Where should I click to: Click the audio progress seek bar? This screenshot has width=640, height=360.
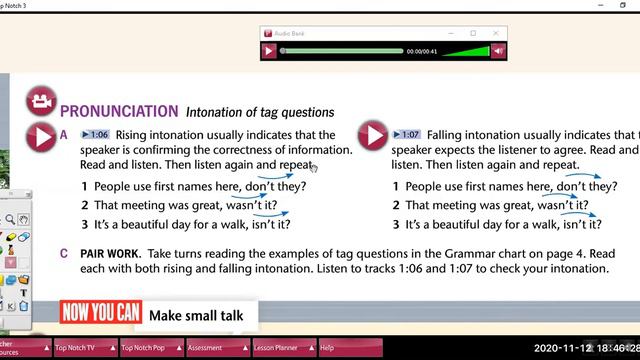[342, 51]
